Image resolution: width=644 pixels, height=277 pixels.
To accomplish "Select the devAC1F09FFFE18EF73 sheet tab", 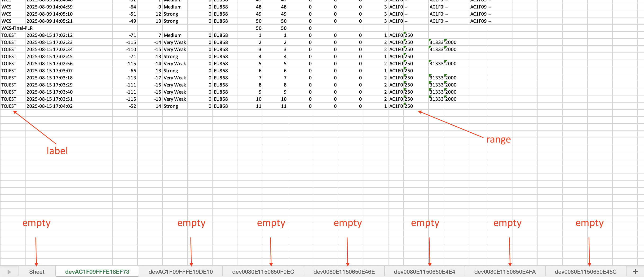I will 97,272.
